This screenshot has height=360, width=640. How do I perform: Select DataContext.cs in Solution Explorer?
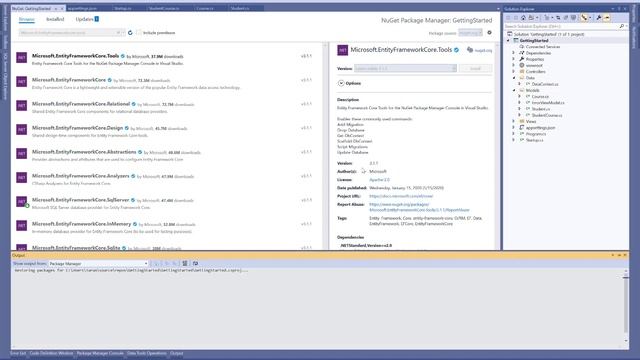click(544, 84)
